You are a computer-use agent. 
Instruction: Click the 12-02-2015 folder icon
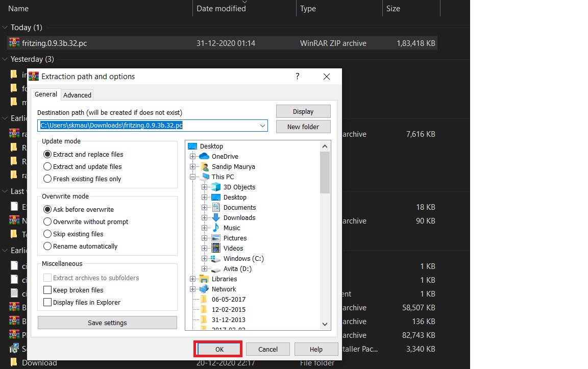204,309
